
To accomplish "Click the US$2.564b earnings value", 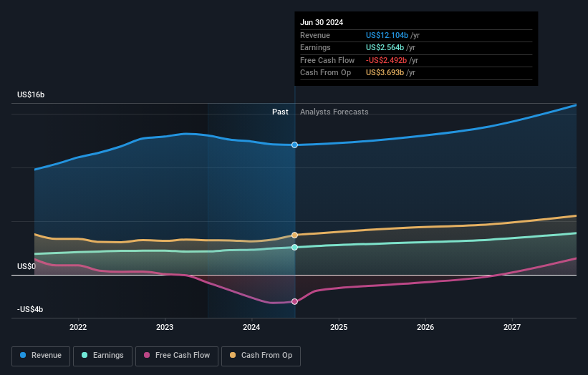I will pyautogui.click(x=385, y=47).
